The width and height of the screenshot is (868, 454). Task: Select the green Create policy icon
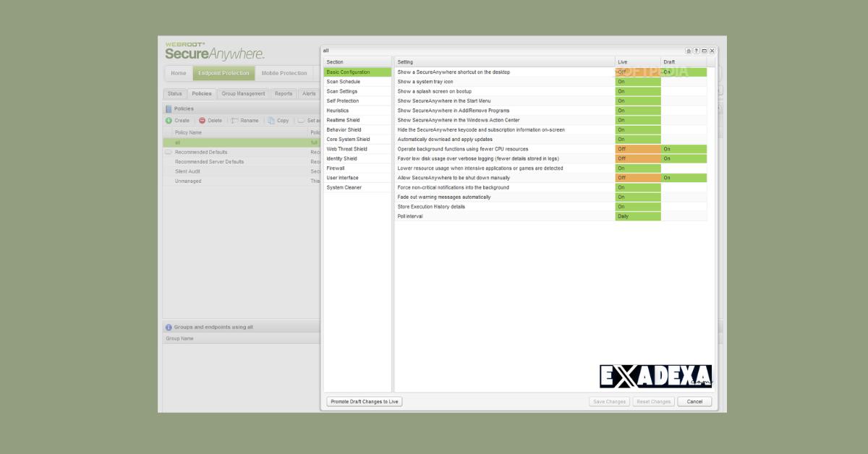click(x=169, y=120)
